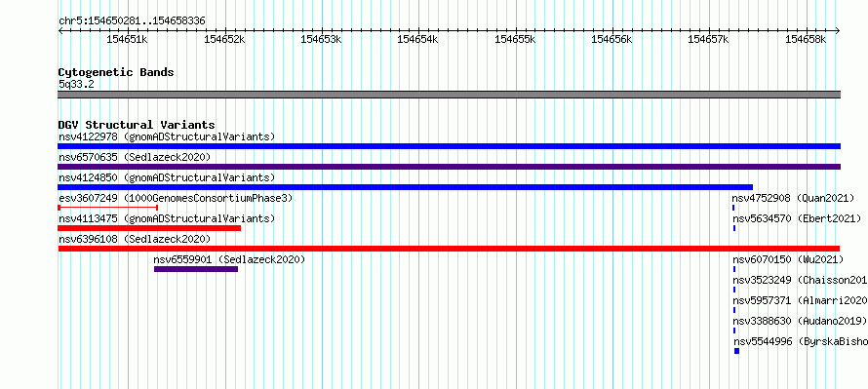
Task: Open the esv3607249 1000GenomesConsortiumPhase3 label
Action: [x=176, y=198]
